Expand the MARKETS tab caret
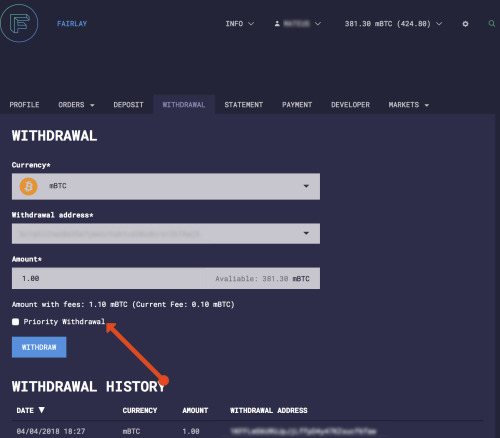The height and width of the screenshot is (438, 500). [427, 105]
